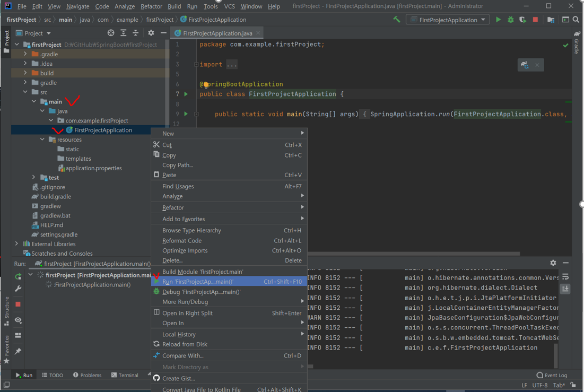The width and height of the screenshot is (584, 392).
Task: Expand the .gradle folder
Action: coord(25,54)
